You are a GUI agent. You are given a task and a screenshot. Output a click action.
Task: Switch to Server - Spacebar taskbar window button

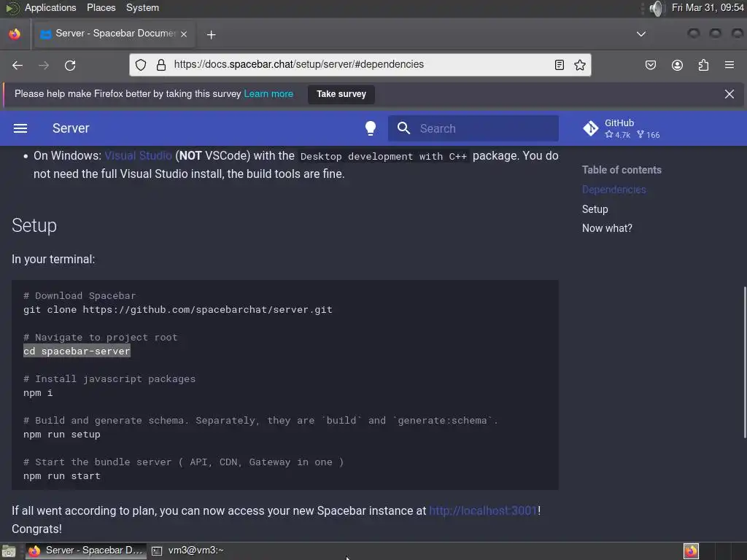pyautogui.click(x=86, y=551)
